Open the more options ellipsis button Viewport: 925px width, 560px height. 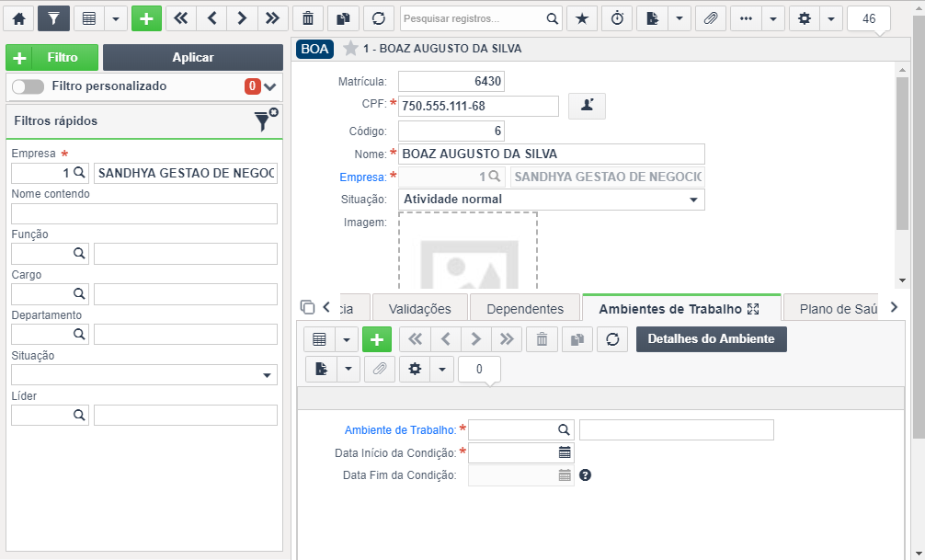click(747, 18)
